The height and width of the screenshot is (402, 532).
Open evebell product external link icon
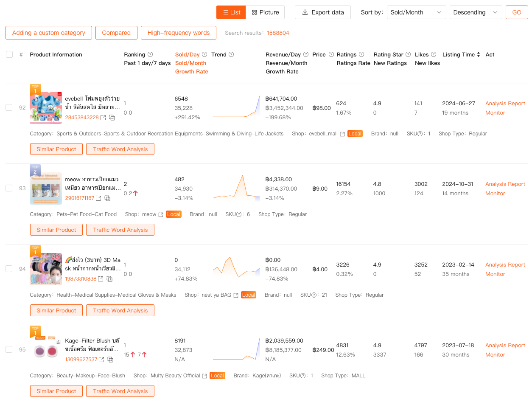click(x=103, y=118)
